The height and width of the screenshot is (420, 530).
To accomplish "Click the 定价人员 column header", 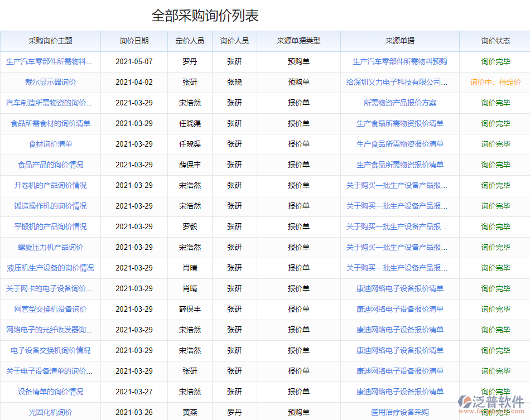I will [190, 41].
